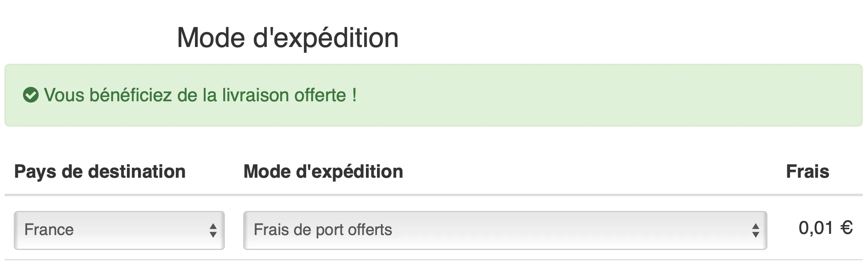The width and height of the screenshot is (868, 266).
Task: Click the green checkmark icon in the banner
Action: (x=31, y=95)
